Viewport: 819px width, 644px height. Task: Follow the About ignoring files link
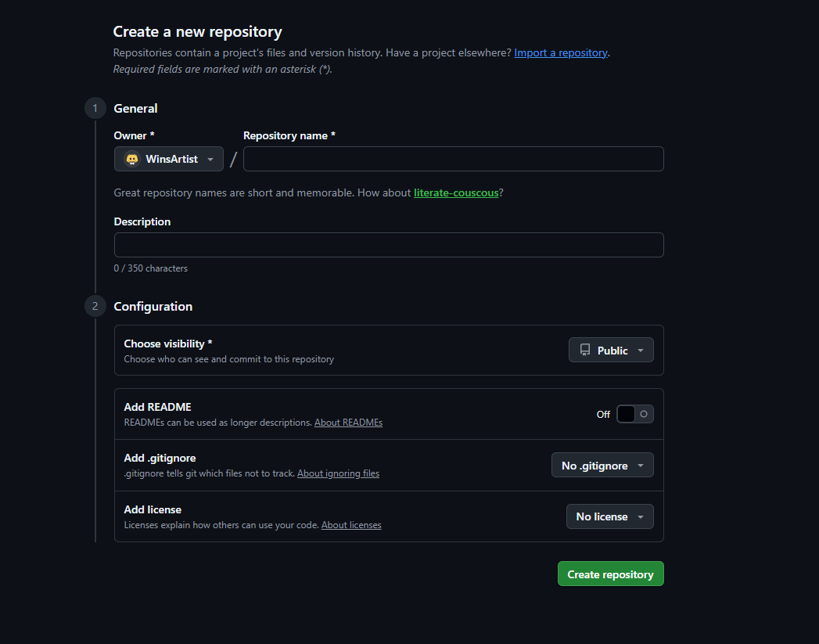(x=338, y=473)
